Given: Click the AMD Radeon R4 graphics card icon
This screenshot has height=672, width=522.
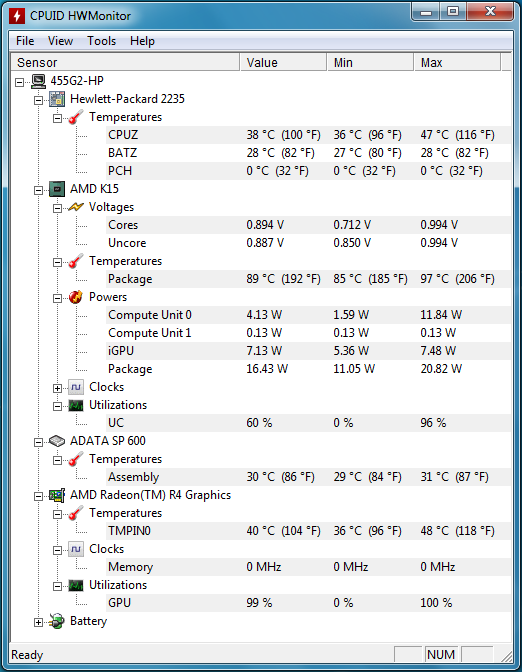Looking at the screenshot, I should [x=57, y=495].
